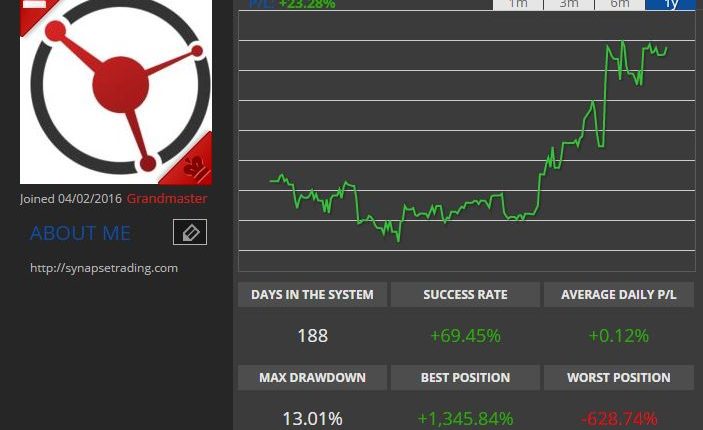Click the Average Daily P/L header
Screen dimensions: 703x430
coord(619,295)
